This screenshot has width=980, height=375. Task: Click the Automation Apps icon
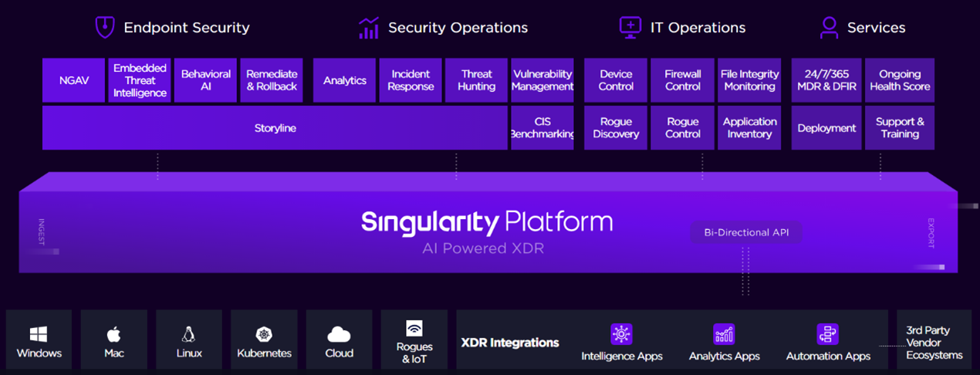coord(827,334)
